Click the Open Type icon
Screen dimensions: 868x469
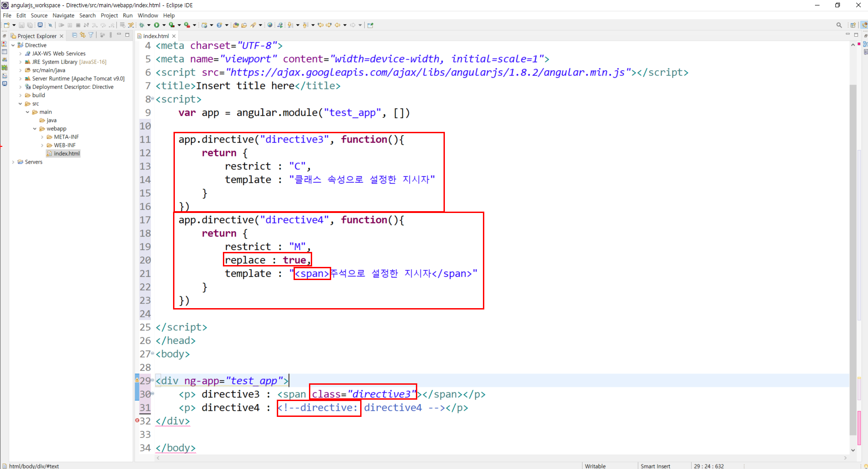pos(236,25)
